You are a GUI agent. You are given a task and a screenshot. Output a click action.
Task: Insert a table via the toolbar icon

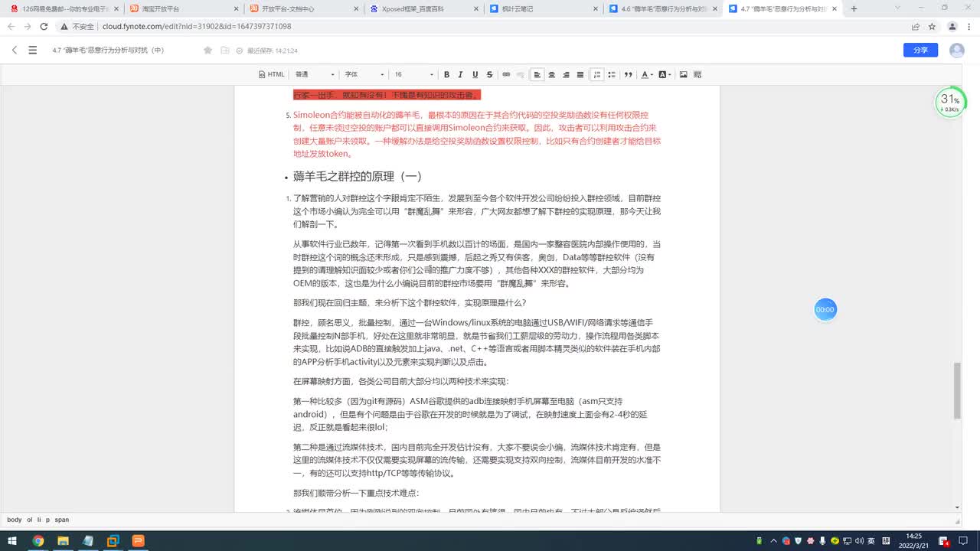point(697,74)
